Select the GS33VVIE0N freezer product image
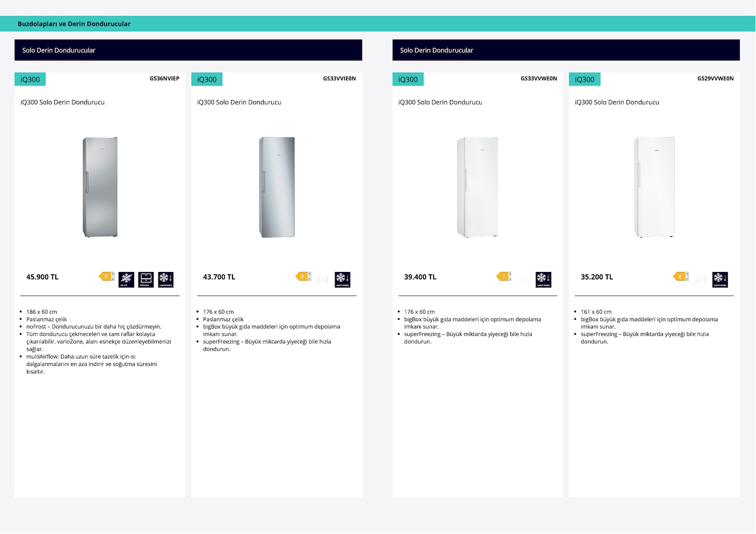Viewport: 756px width, 534px height. tap(277, 187)
